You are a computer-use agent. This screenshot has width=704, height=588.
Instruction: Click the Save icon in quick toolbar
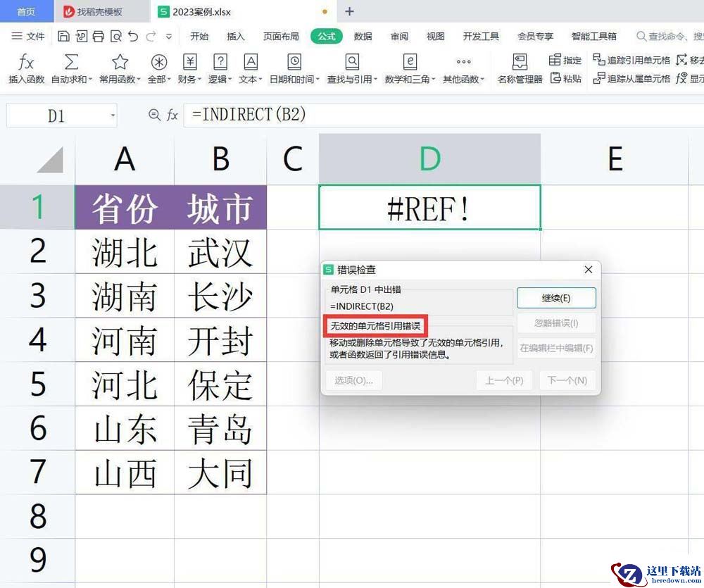pyautogui.click(x=63, y=36)
